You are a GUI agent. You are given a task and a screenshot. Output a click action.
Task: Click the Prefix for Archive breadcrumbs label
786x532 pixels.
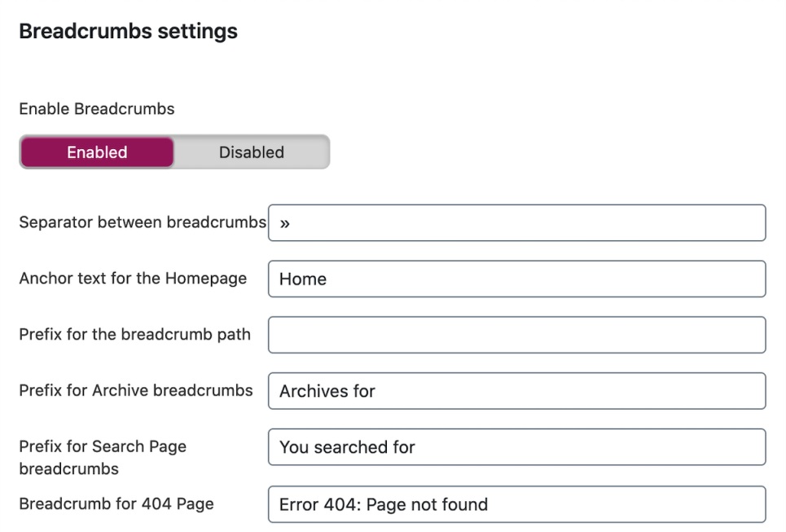[136, 390]
